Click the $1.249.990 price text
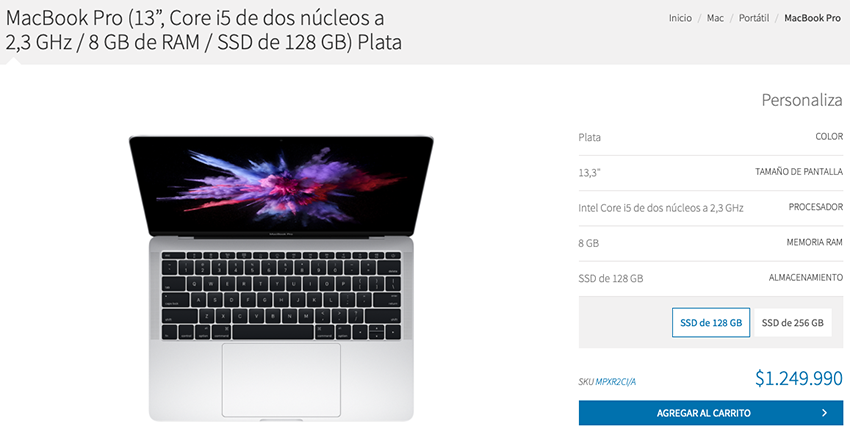The width and height of the screenshot is (850, 432). pyautogui.click(x=799, y=378)
